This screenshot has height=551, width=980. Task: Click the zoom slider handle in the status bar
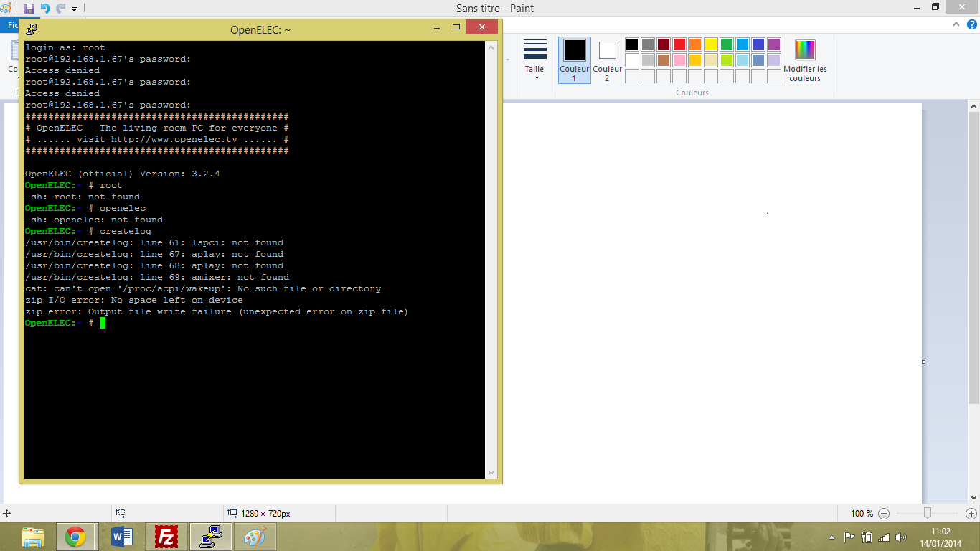click(928, 513)
